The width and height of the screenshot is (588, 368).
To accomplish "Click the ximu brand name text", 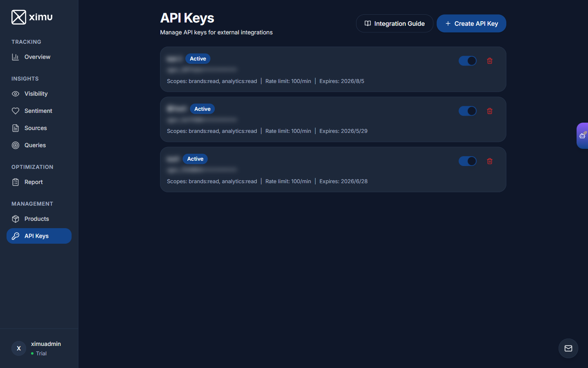I will [41, 17].
